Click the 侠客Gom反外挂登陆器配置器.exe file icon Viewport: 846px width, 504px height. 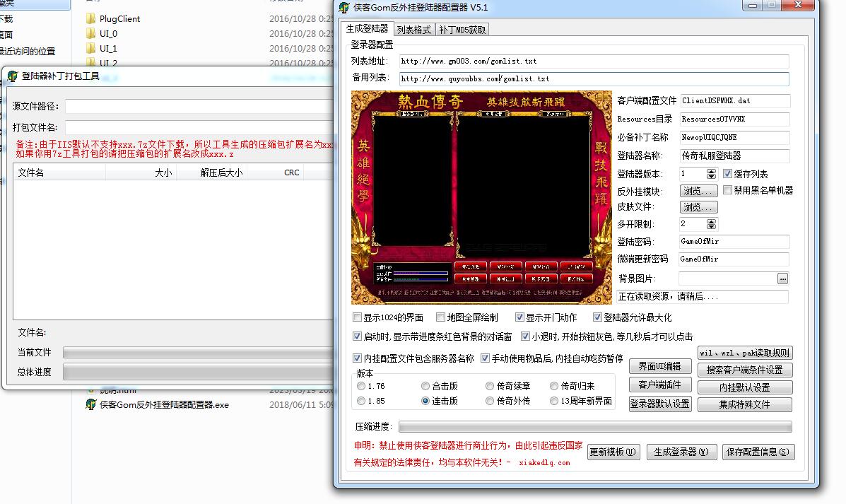(x=90, y=405)
